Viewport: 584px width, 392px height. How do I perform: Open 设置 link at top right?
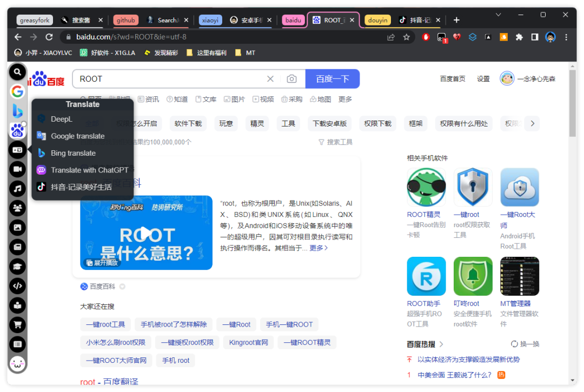pyautogui.click(x=483, y=79)
